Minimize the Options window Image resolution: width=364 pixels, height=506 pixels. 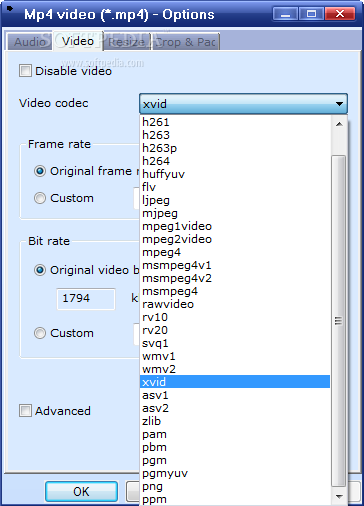click(x=285, y=14)
